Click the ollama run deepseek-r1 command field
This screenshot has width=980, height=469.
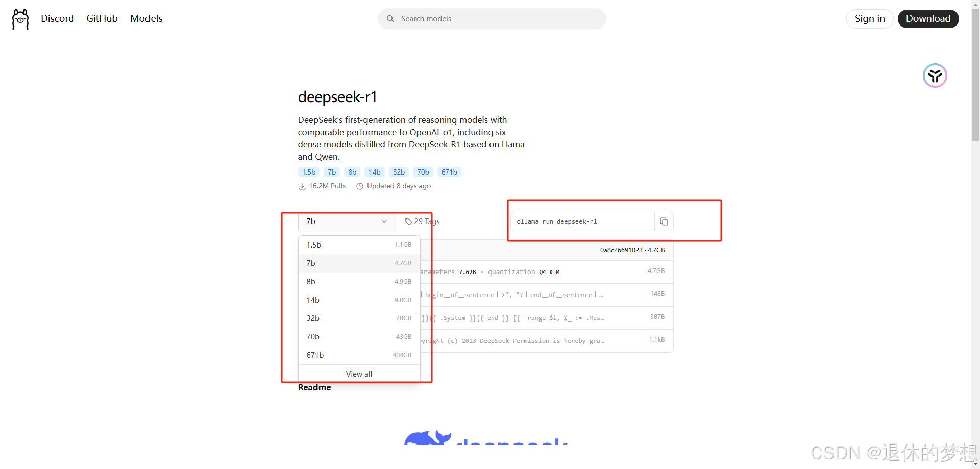[x=582, y=221]
